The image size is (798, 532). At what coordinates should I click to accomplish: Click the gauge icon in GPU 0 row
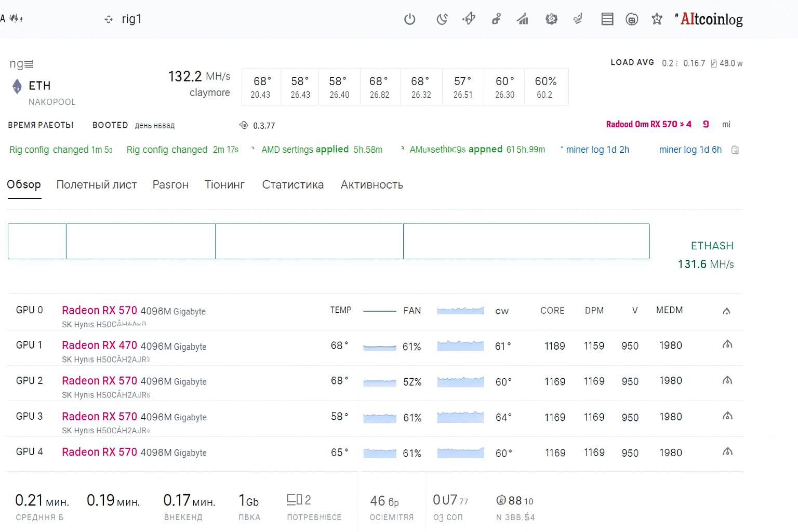[x=726, y=311]
